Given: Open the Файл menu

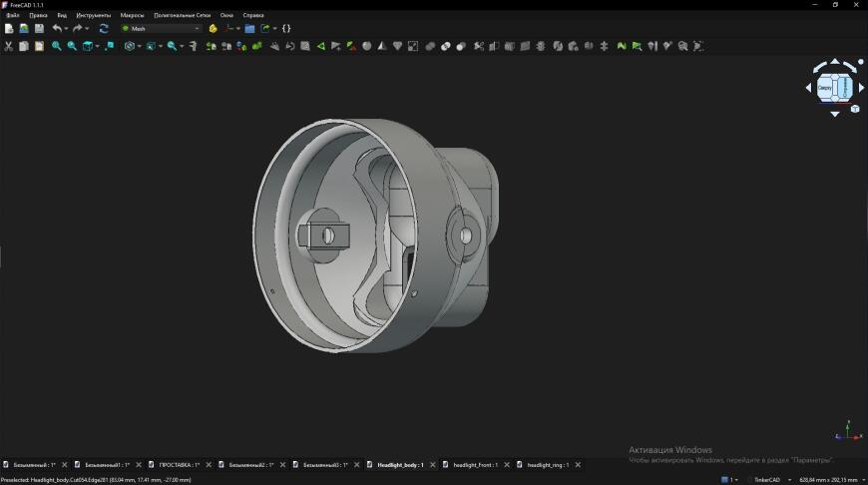Looking at the screenshot, I should pyautogui.click(x=13, y=15).
